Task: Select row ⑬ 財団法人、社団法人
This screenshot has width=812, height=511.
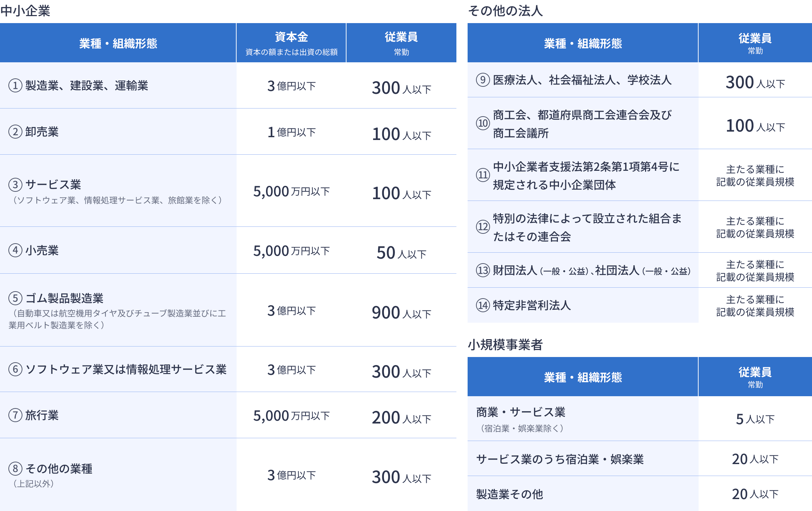Action: pyautogui.click(x=583, y=270)
